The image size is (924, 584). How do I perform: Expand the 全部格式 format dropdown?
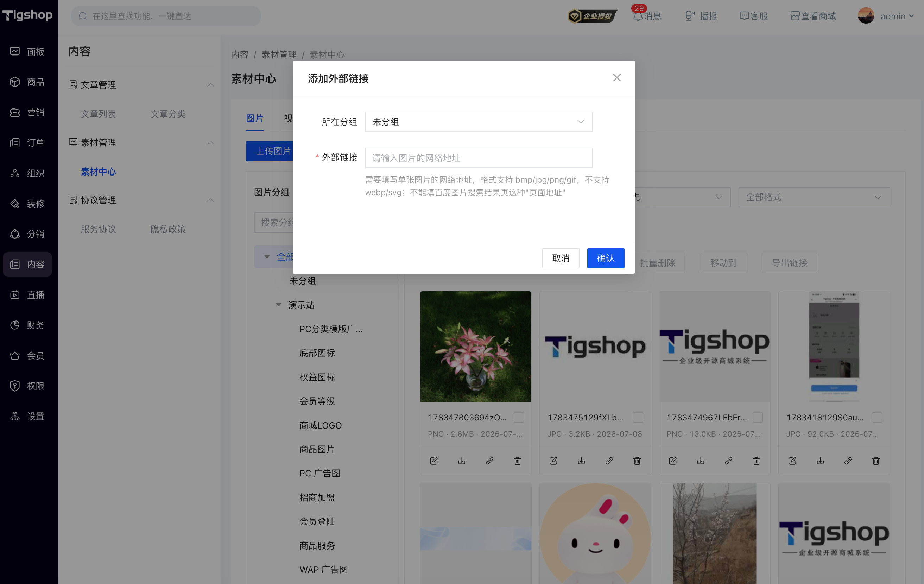814,197
